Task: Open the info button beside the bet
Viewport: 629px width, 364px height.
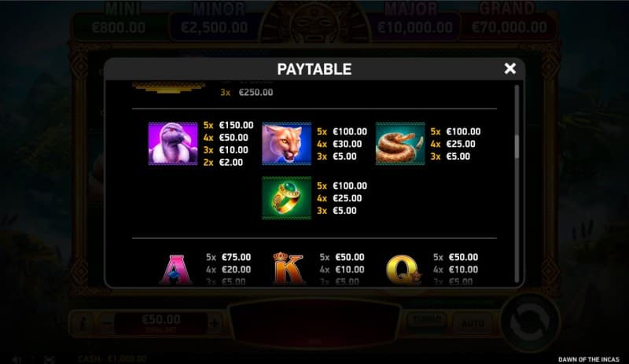Action: click(x=83, y=323)
